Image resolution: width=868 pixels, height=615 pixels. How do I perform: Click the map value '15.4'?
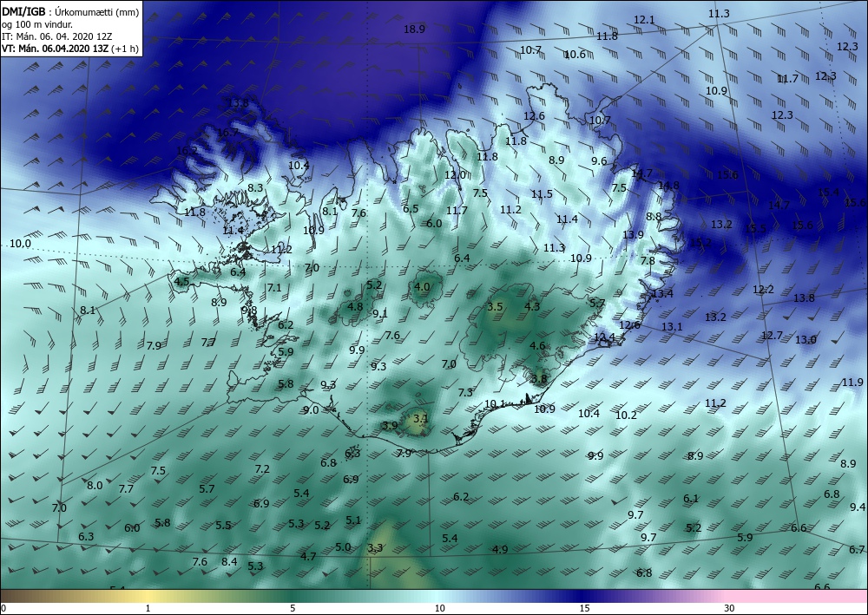[x=828, y=193]
